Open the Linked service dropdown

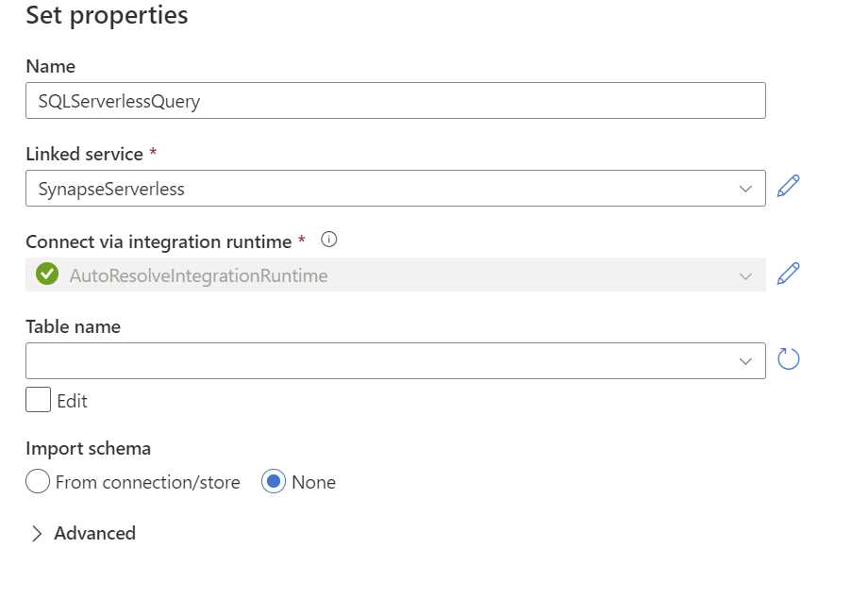point(396,189)
